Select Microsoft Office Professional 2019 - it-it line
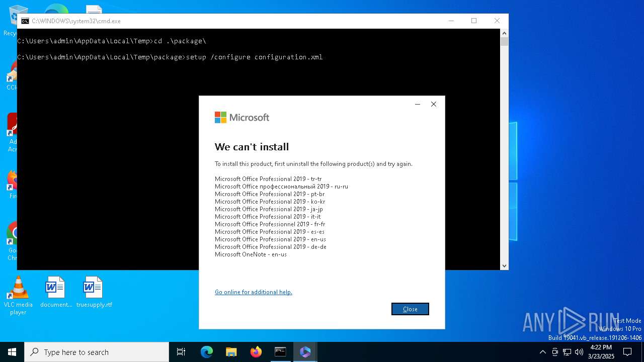Screen dimensions: 644x362 click(x=268, y=217)
